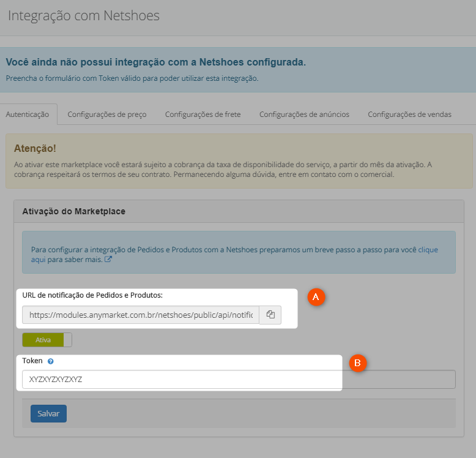The image size is (476, 458).
Task: Click the blue help icon beside Token
Action: point(51,361)
